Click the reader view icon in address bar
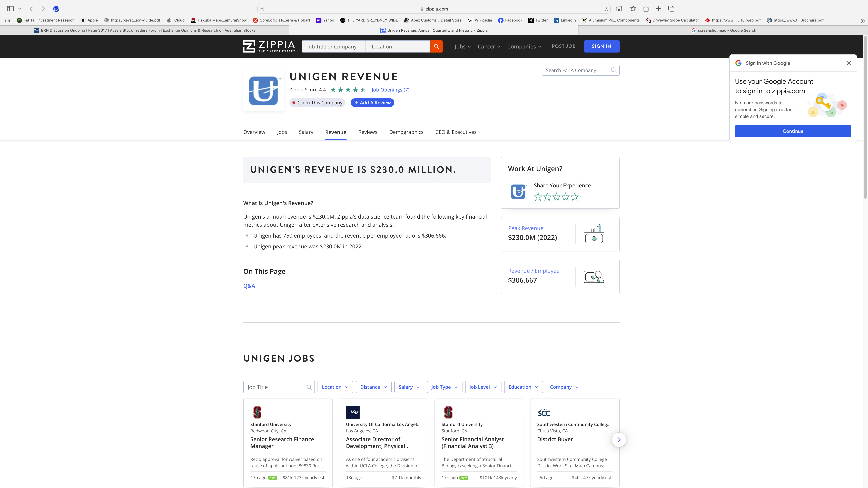The height and width of the screenshot is (488, 868). point(262,9)
